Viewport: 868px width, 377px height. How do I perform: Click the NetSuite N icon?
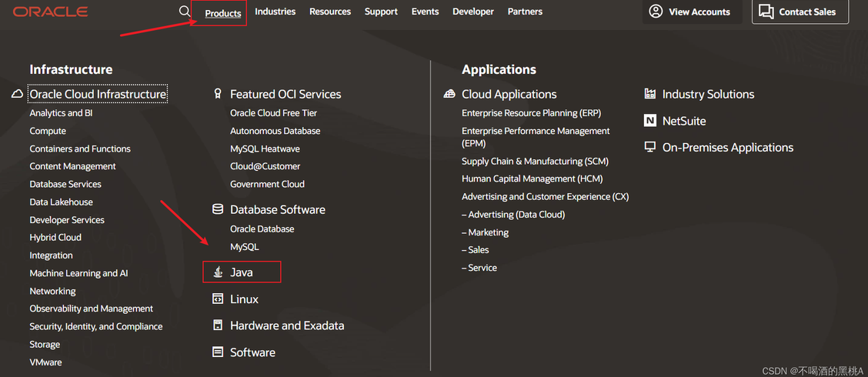pos(650,121)
